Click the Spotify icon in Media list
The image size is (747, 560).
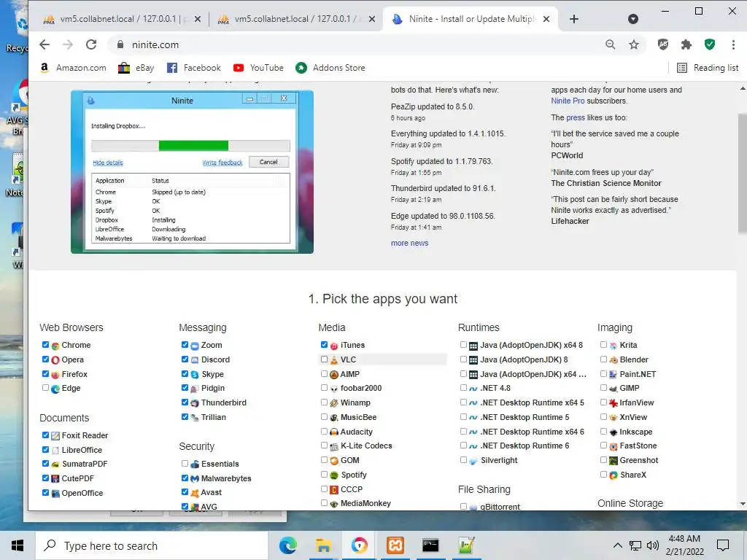click(x=334, y=475)
